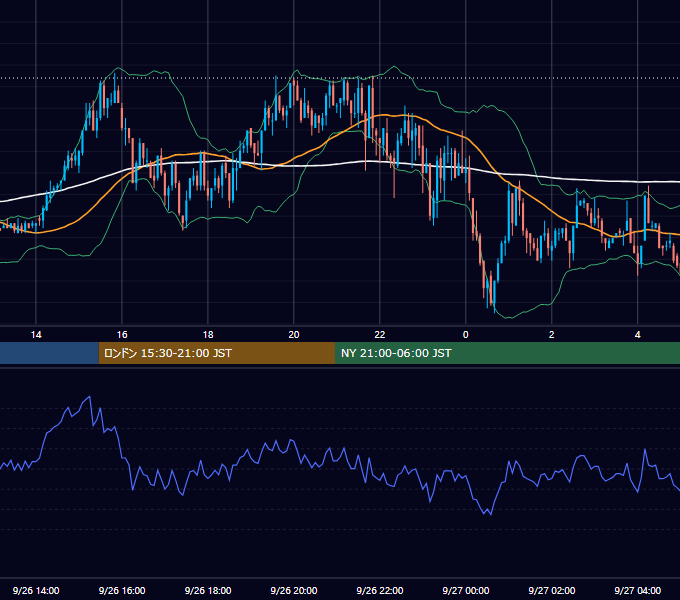
Task: Click the 9/27 04:00 label on indicator axis
Action: point(637,590)
